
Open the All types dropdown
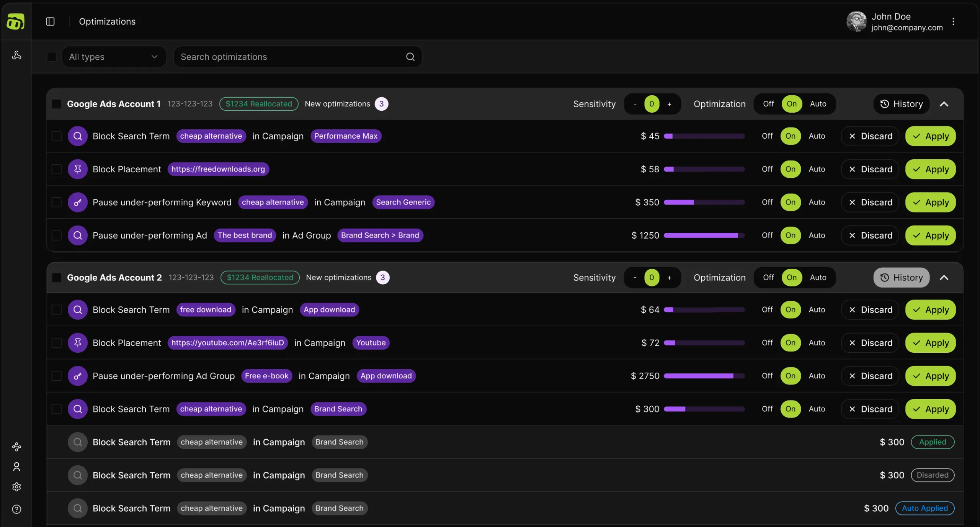[x=114, y=57]
